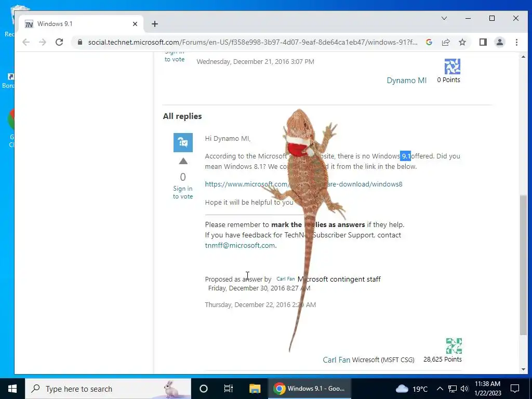Click the All replies heading
Screen dimensions: 532x399
click(x=182, y=116)
